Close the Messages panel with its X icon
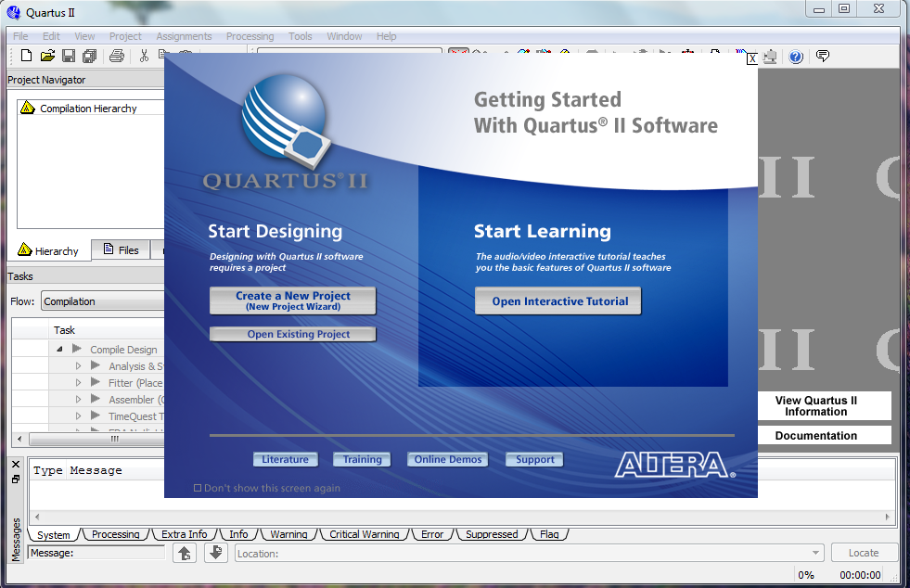Screen dimensions: 910x588 pyautogui.click(x=16, y=464)
